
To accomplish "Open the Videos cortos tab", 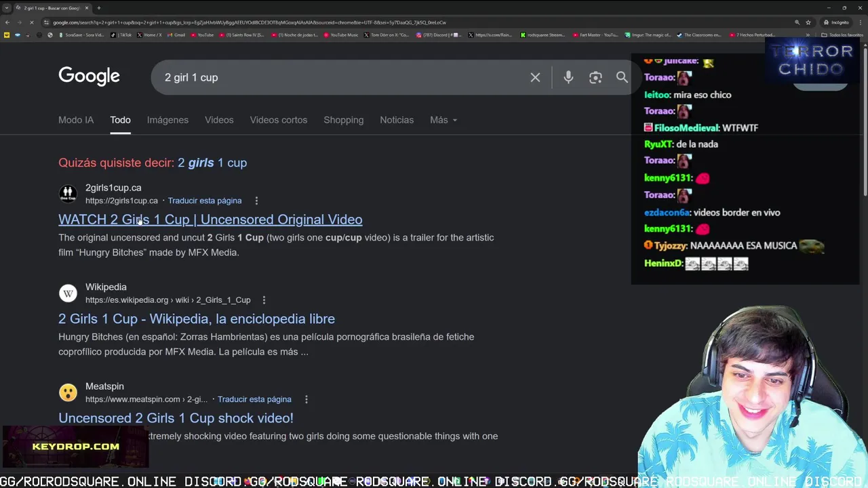I will pyautogui.click(x=279, y=120).
